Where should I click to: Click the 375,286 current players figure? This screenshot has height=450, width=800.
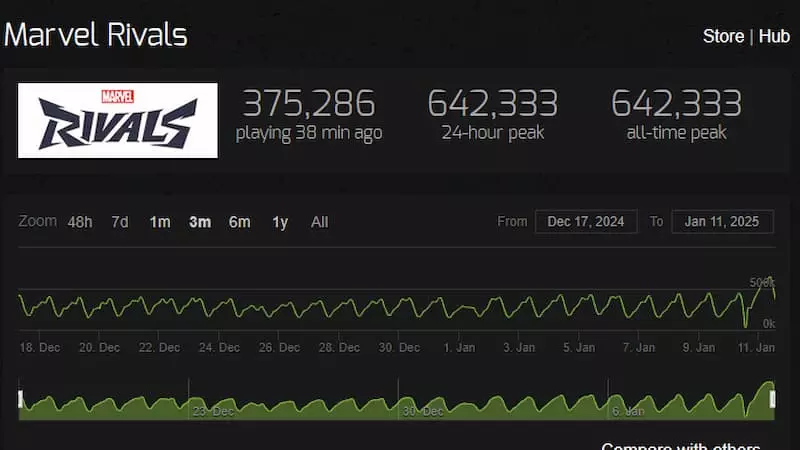(309, 103)
